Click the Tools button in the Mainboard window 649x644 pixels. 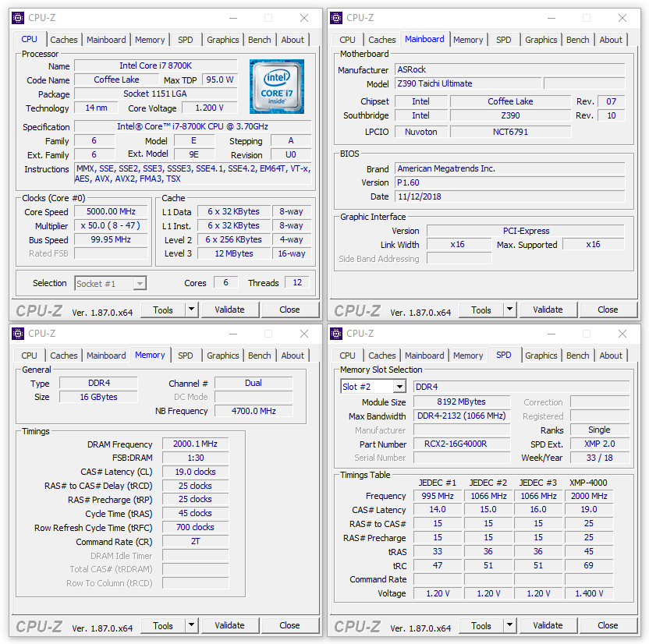[x=481, y=310]
